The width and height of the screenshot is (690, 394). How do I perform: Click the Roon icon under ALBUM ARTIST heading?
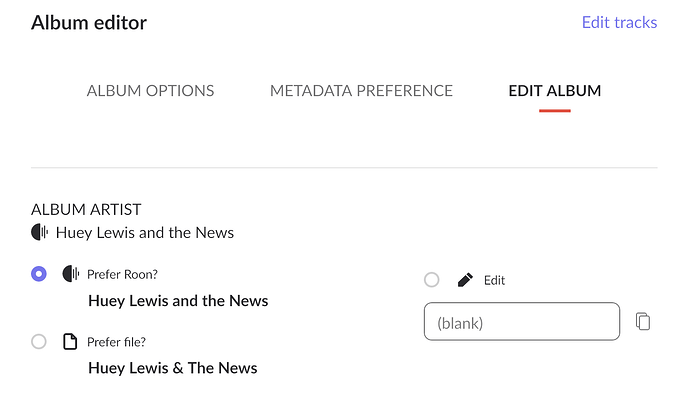coord(40,232)
